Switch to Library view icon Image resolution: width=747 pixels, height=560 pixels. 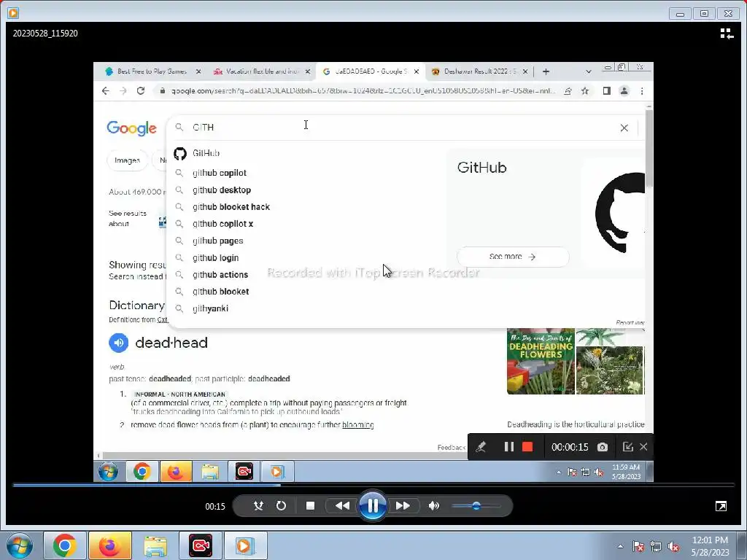point(727,34)
